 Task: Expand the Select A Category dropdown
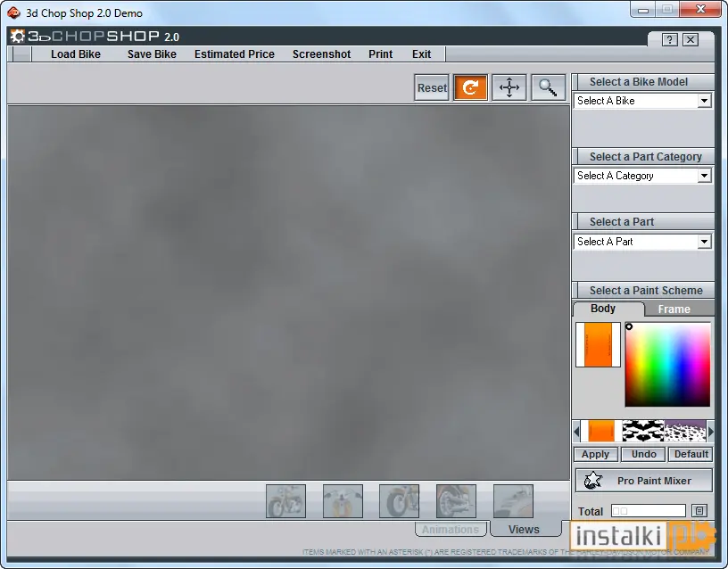click(642, 176)
